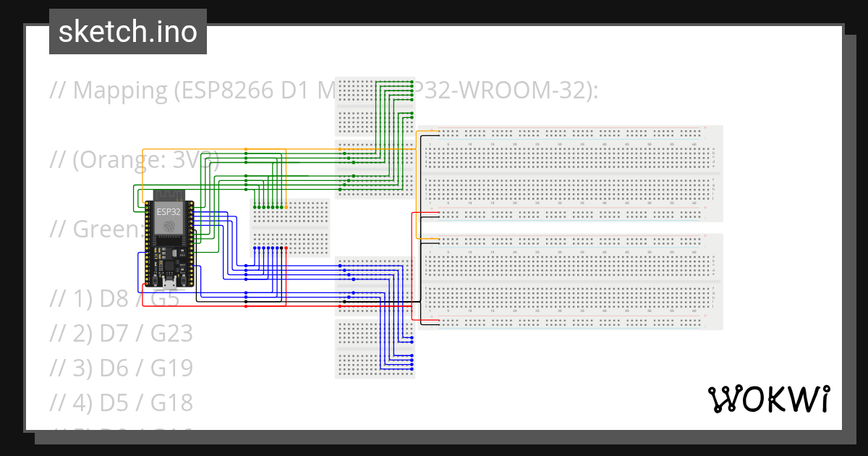Click the top-right full-size breadboard
This screenshot has width=868, height=456.
pyautogui.click(x=571, y=174)
